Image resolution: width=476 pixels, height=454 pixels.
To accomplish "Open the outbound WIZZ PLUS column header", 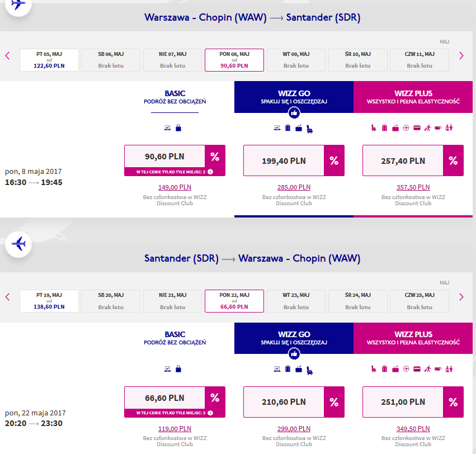I will click(x=413, y=97).
